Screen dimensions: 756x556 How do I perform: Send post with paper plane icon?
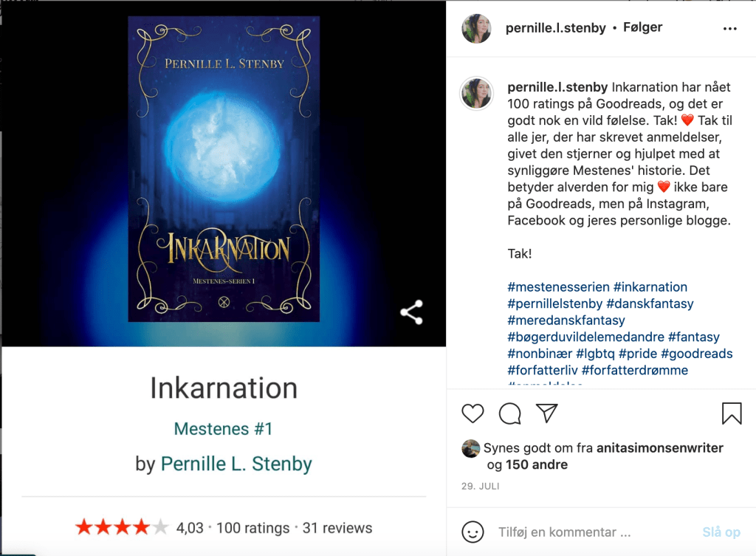(x=547, y=413)
